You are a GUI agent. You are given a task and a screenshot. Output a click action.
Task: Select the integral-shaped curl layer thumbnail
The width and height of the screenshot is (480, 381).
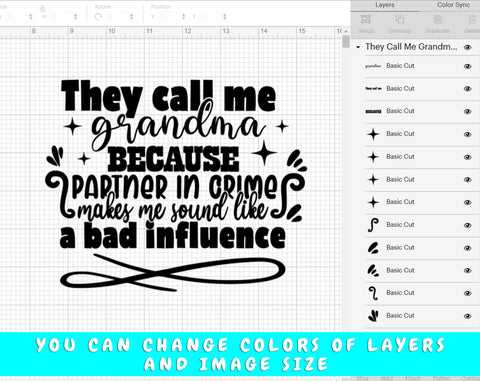[x=373, y=225]
